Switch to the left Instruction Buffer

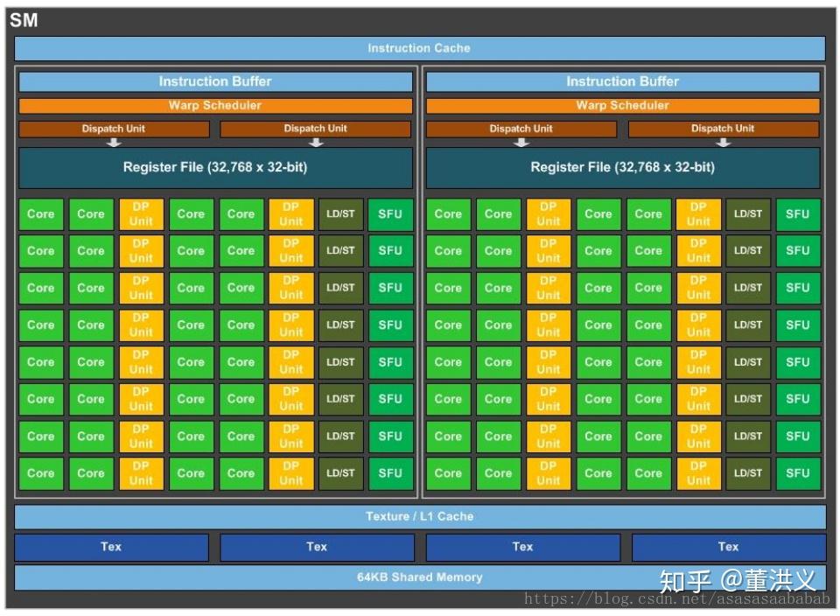[x=215, y=81]
